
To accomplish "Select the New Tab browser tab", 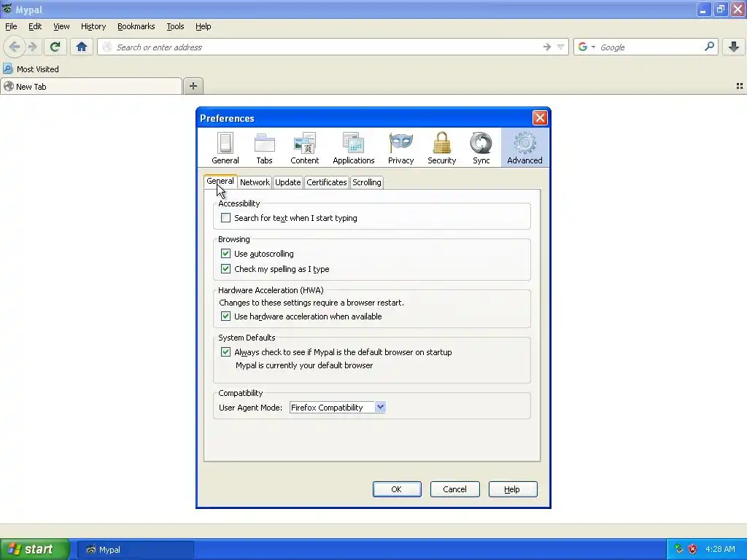I will (x=91, y=86).
